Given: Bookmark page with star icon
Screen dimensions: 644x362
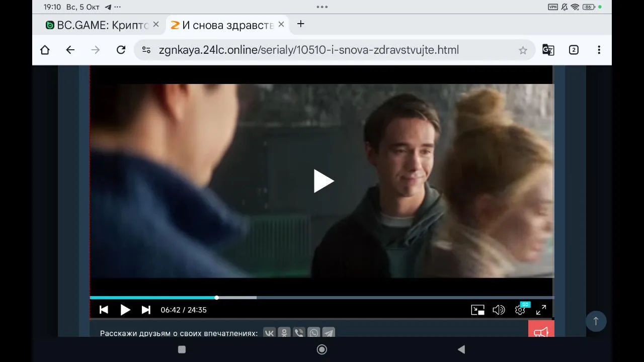Looking at the screenshot, I should (523, 50).
